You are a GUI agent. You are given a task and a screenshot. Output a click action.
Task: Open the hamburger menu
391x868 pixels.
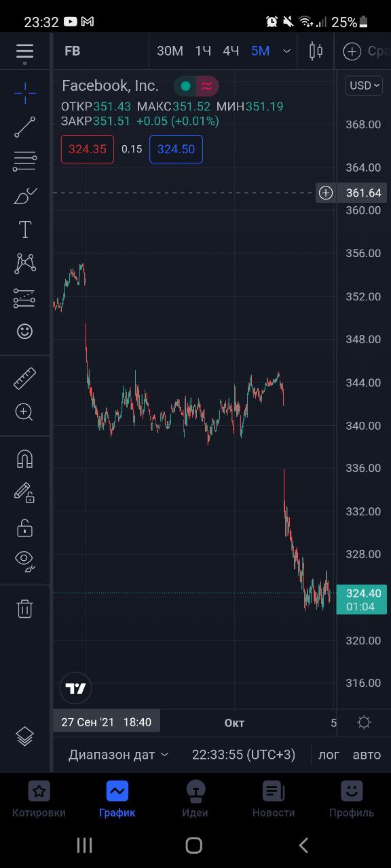coord(25,52)
